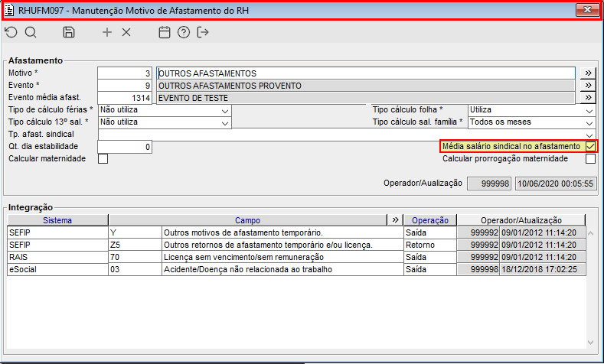Click cell Z5 in SEFIP row
The image size is (604, 364).
(135, 245)
